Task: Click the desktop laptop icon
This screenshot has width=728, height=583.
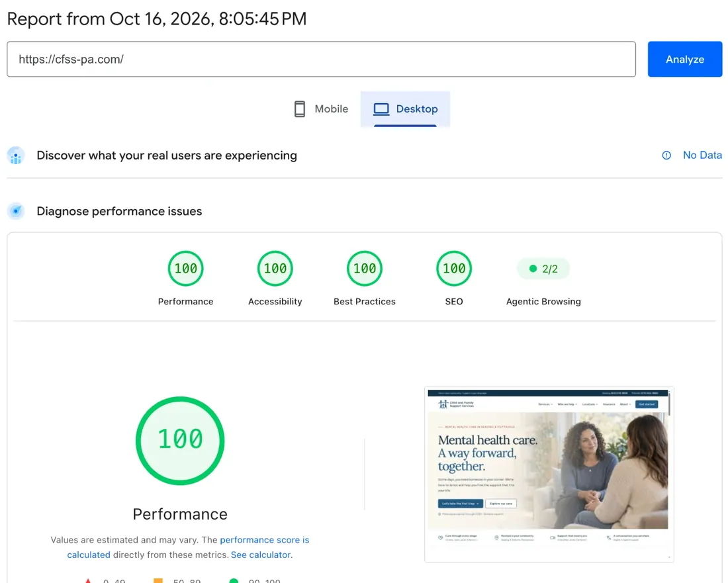Action: (x=381, y=109)
